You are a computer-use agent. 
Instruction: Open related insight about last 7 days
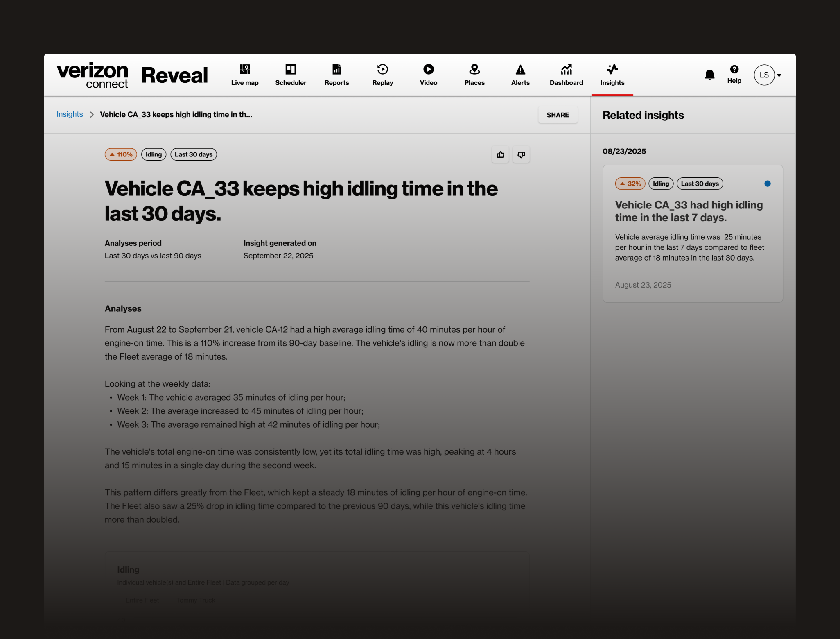coord(689,211)
